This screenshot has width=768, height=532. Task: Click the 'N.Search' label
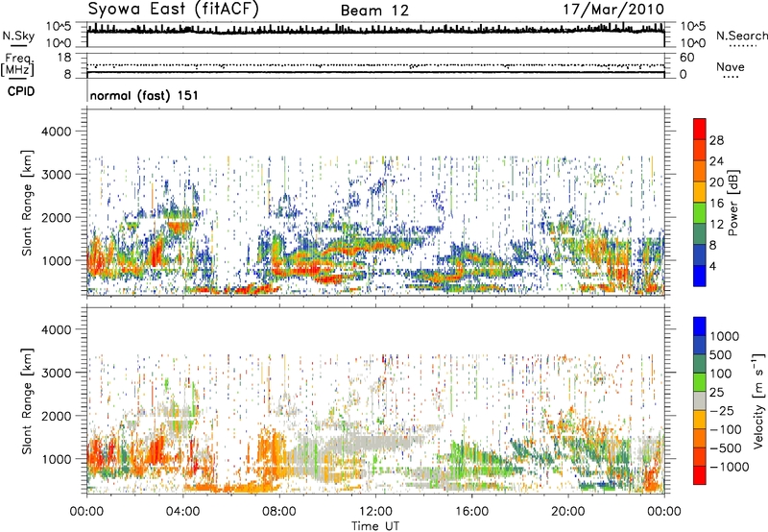tap(741, 36)
